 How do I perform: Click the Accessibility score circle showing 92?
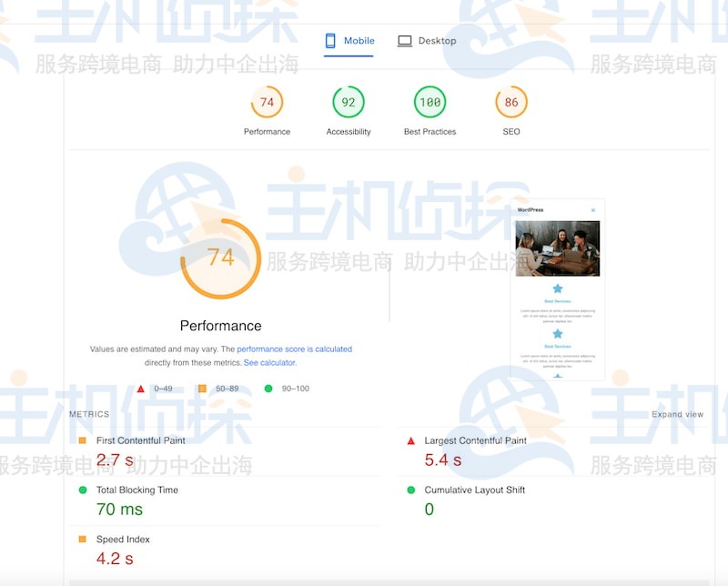click(x=348, y=102)
